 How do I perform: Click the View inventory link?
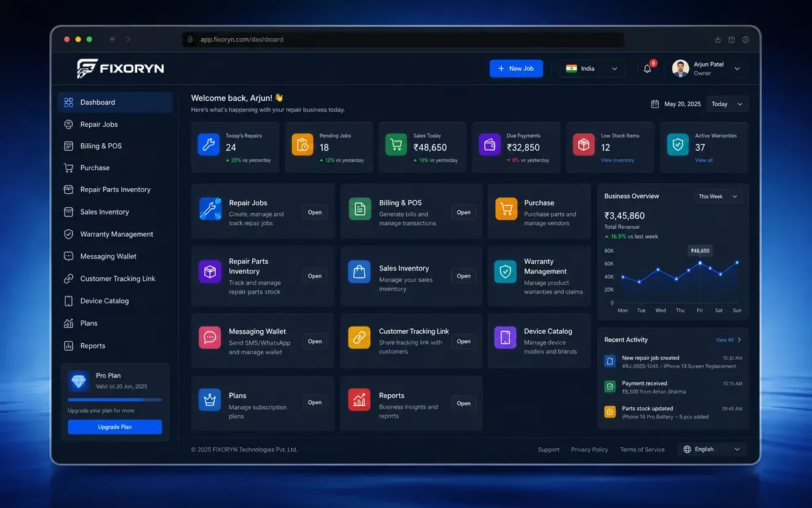click(x=618, y=160)
